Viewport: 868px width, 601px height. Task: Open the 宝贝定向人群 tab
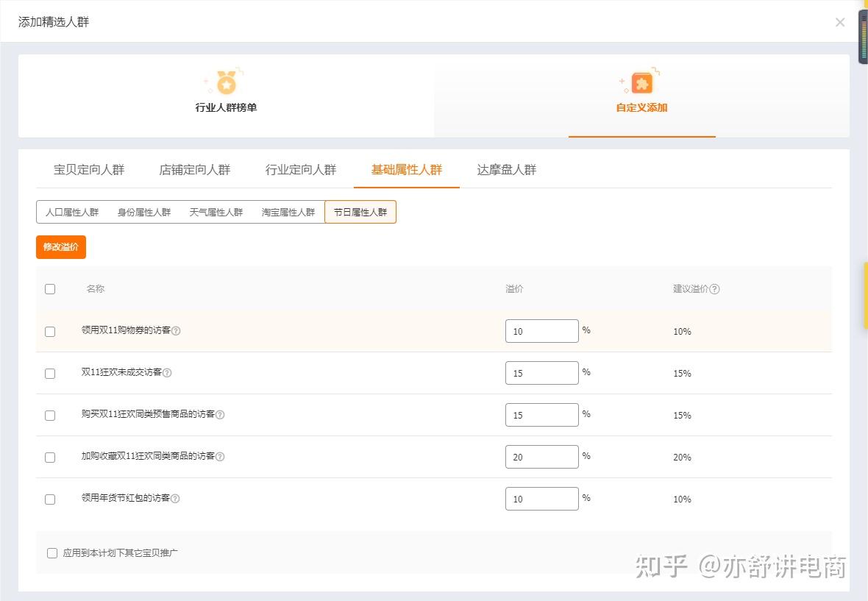(x=89, y=170)
